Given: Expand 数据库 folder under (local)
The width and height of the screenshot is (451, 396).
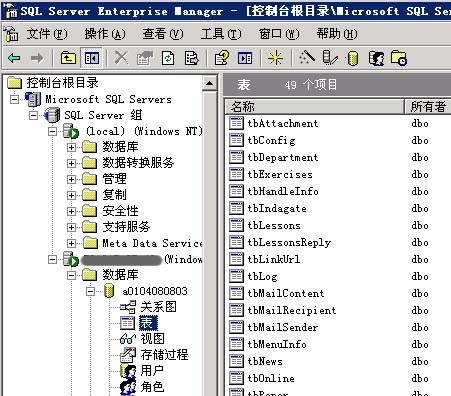Looking at the screenshot, I should (x=71, y=147).
